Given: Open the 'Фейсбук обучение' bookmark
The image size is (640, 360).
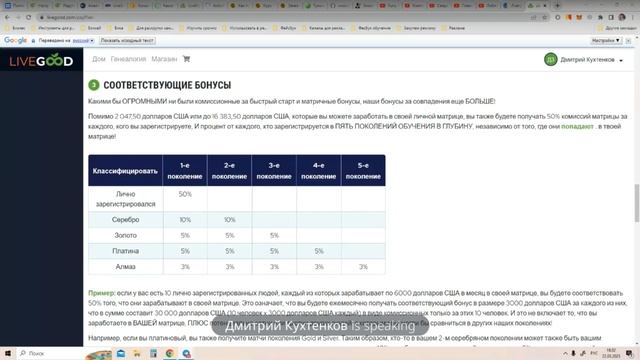Looking at the screenshot, I should click(x=371, y=28).
